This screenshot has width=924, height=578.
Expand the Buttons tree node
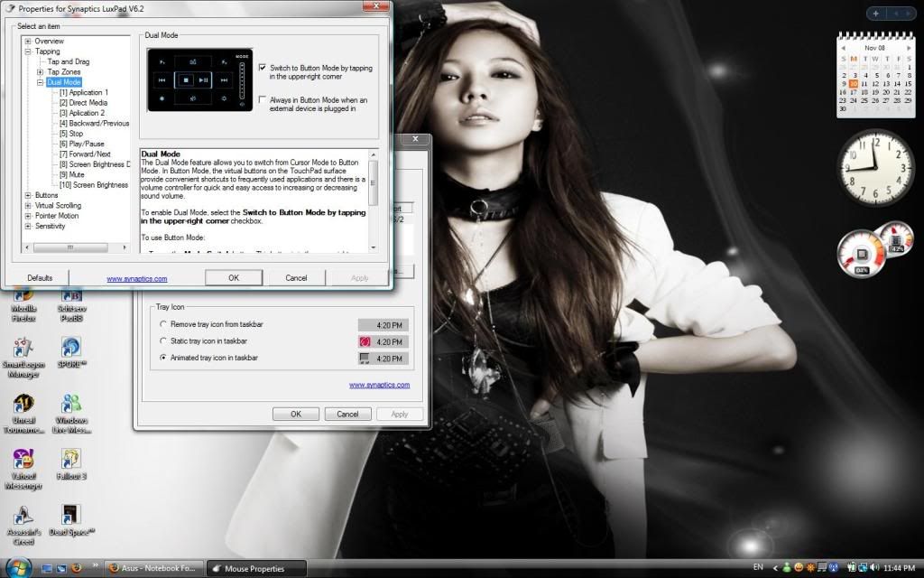tap(28, 195)
